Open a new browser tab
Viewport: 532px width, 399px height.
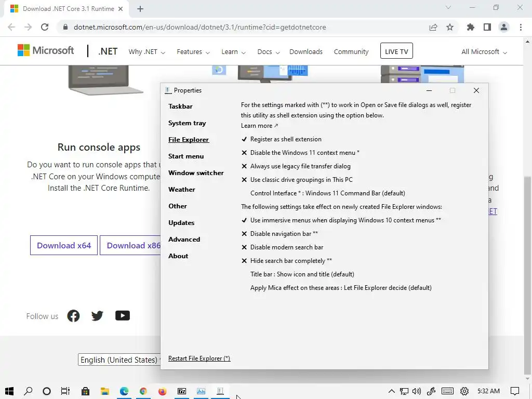point(140,9)
